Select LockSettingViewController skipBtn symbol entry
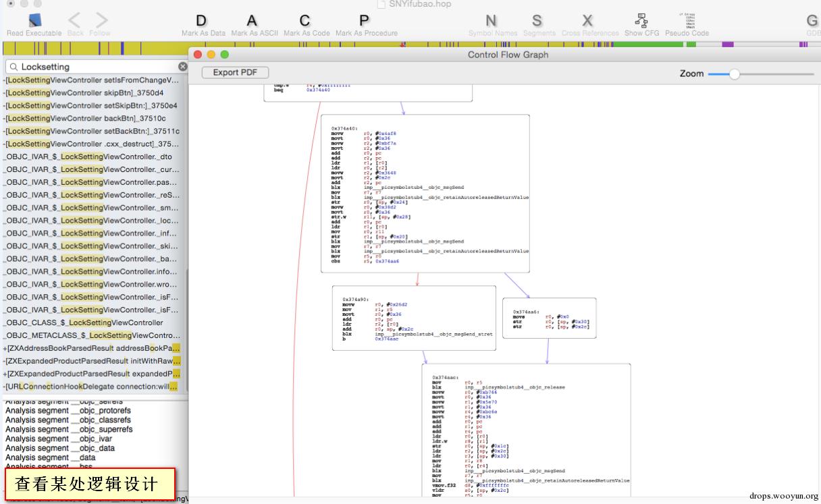Screen dimensions: 821x504 tap(84, 92)
